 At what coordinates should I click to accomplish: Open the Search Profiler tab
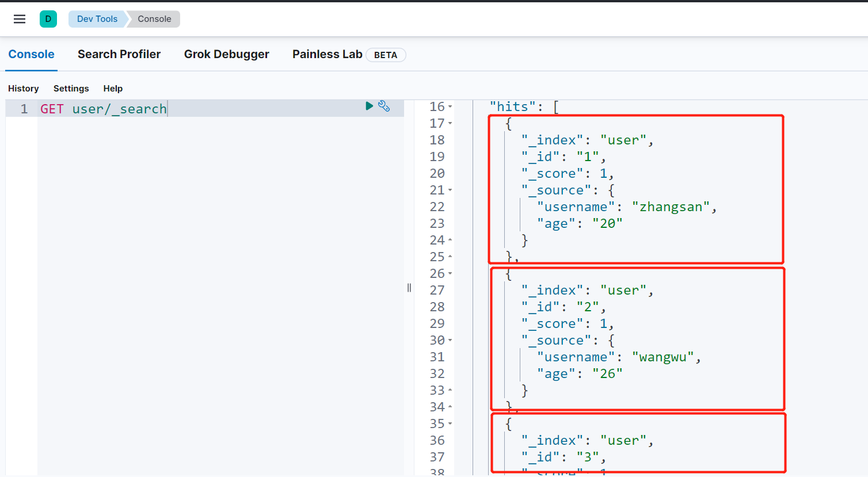pyautogui.click(x=119, y=54)
